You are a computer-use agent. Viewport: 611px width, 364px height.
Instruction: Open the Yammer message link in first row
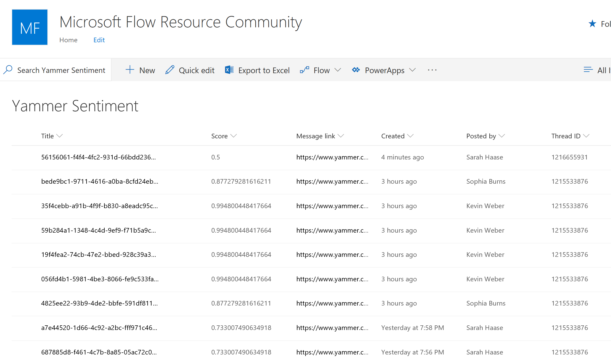(332, 157)
